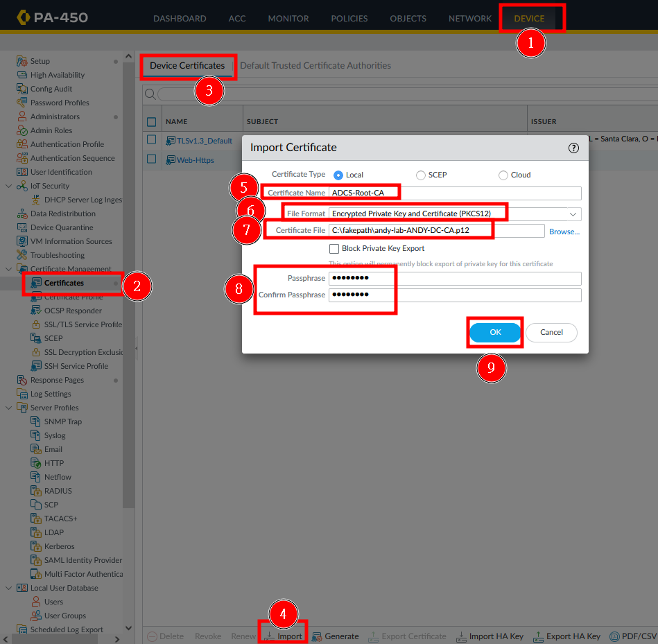Click the Browse... link for certificate file
Screen dimensions: 658x644
coord(564,232)
